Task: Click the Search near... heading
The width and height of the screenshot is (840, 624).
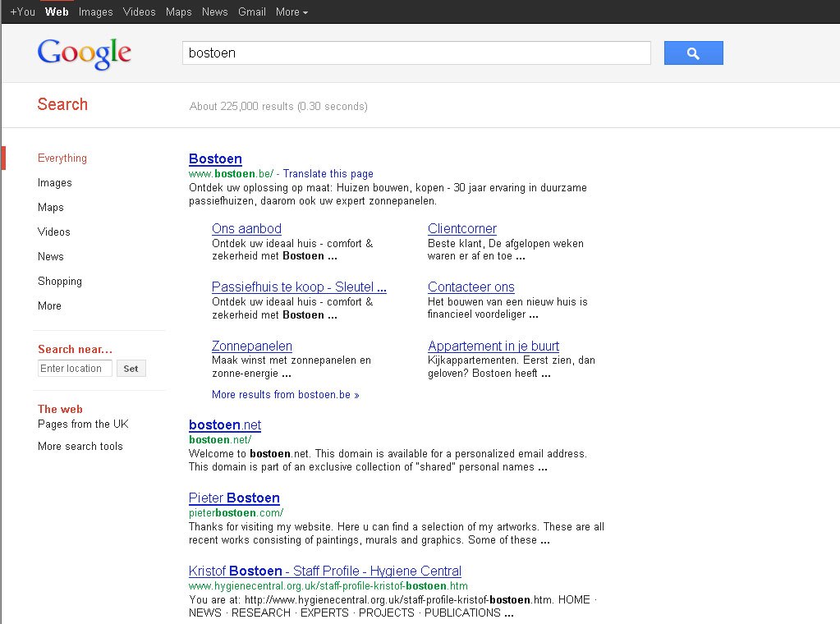Action: coord(75,349)
